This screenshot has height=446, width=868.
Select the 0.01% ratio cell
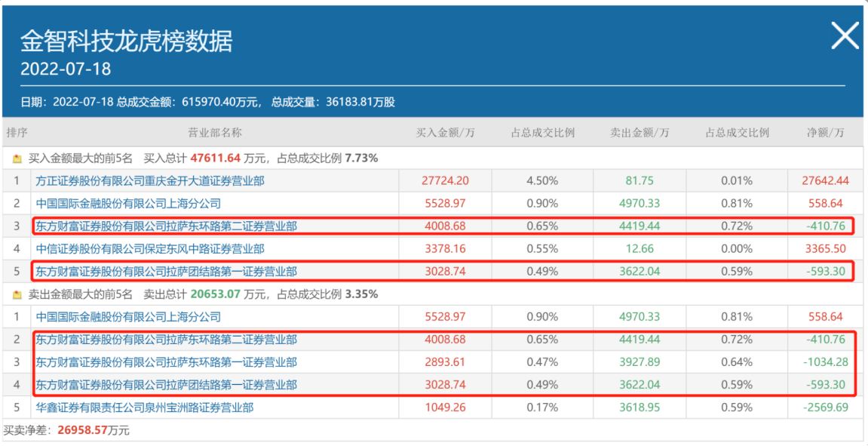(x=737, y=180)
